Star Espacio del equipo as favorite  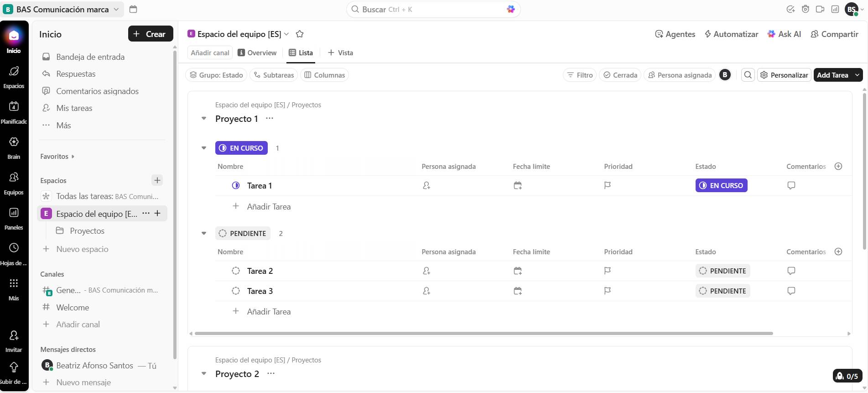coord(300,34)
